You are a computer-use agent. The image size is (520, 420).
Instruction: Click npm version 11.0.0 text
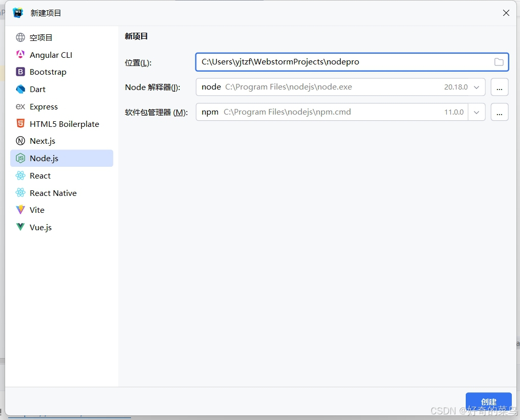coord(453,113)
